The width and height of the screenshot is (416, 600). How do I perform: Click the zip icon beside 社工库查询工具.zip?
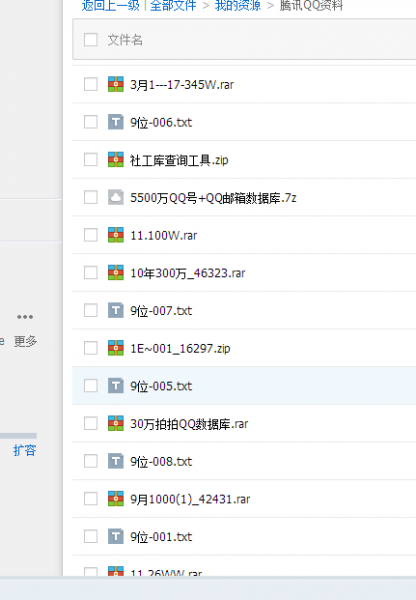point(116,160)
